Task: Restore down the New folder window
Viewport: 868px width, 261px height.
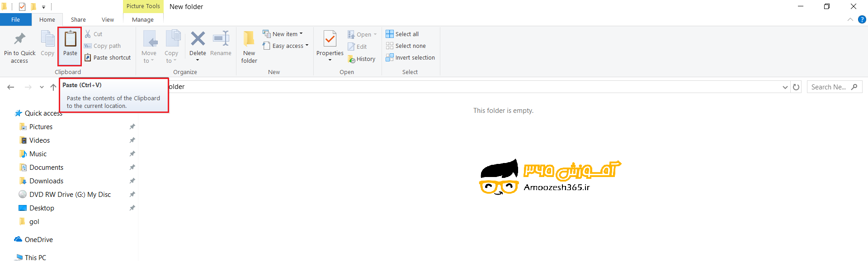Action: tap(827, 6)
